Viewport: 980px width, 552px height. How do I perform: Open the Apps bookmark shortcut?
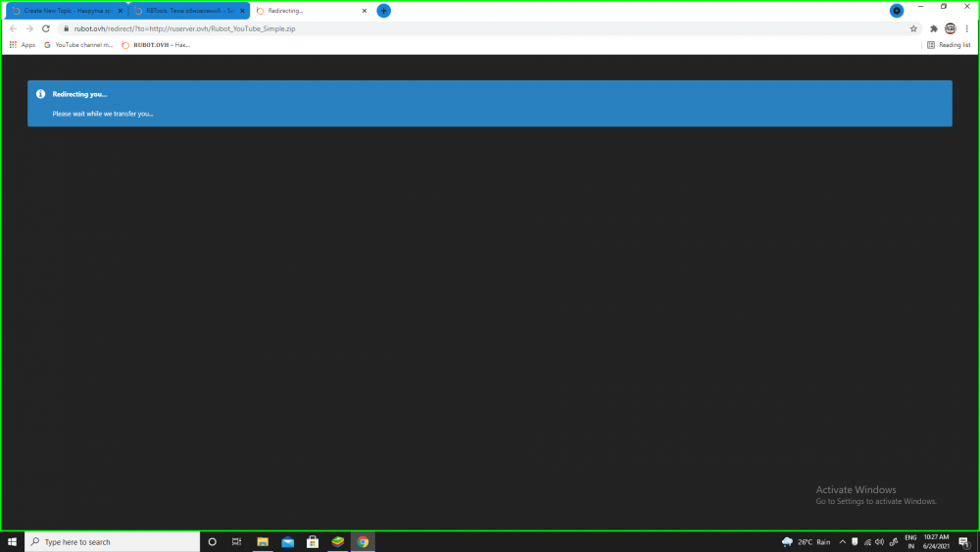point(23,45)
